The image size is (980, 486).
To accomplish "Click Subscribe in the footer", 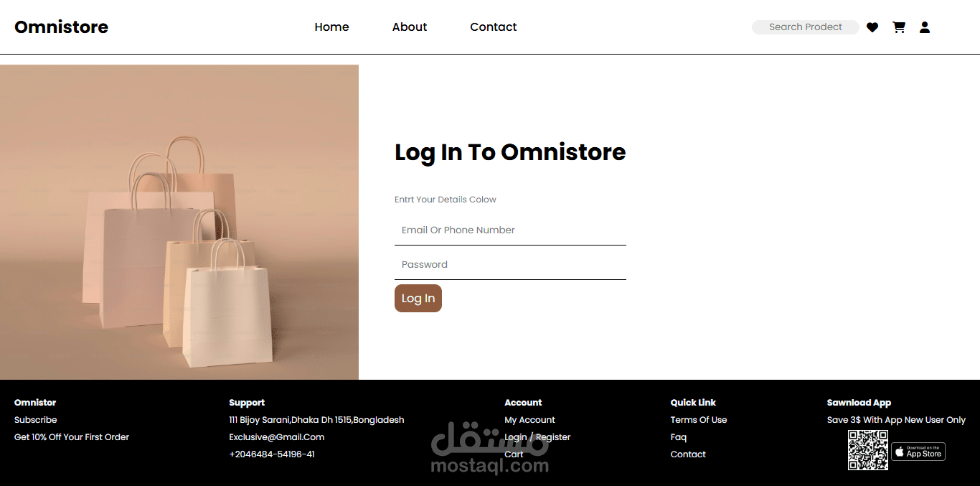I will point(35,420).
